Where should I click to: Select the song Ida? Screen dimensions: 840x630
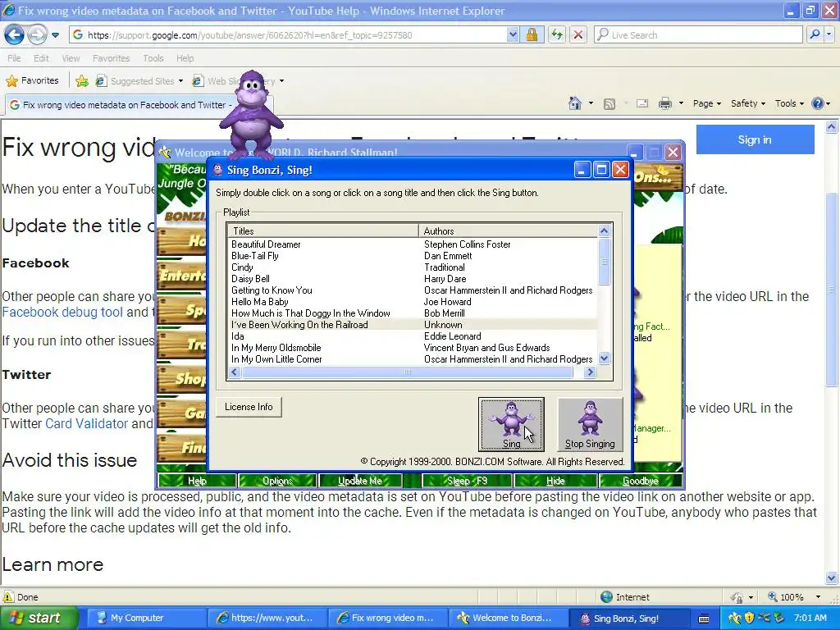237,336
